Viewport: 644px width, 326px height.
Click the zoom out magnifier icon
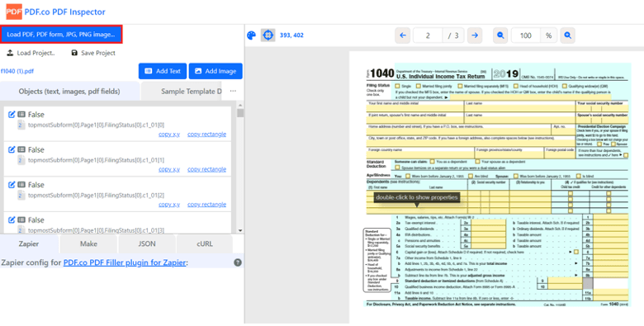tap(500, 35)
